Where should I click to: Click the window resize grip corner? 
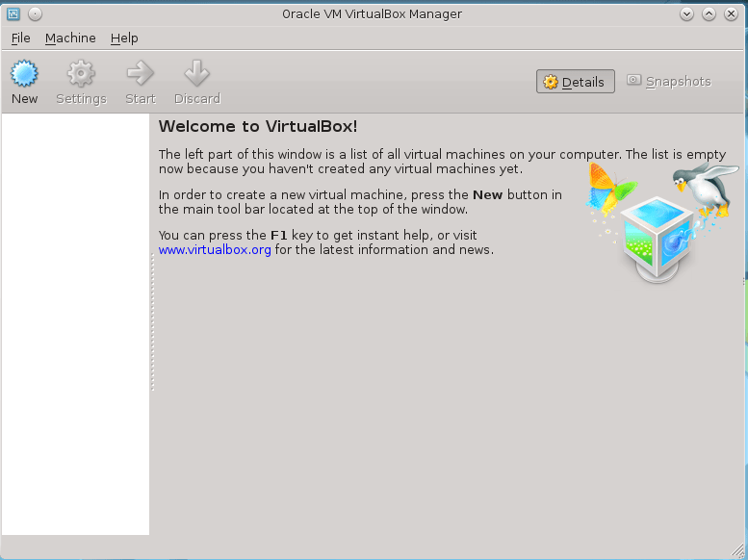(x=737, y=550)
